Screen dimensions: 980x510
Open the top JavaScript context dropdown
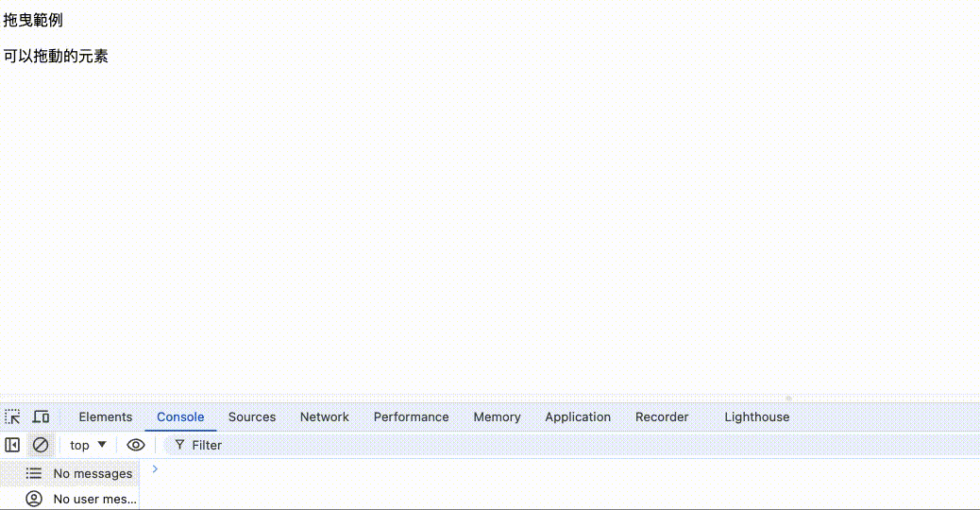tap(88, 445)
